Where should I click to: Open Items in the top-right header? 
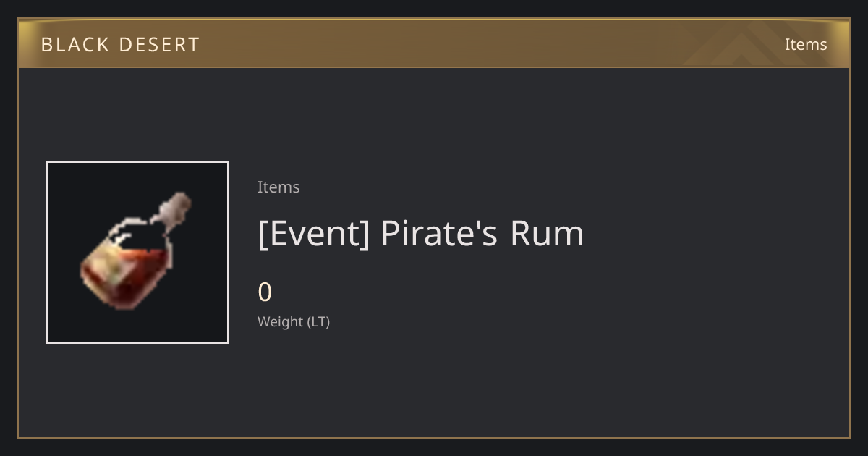click(806, 44)
